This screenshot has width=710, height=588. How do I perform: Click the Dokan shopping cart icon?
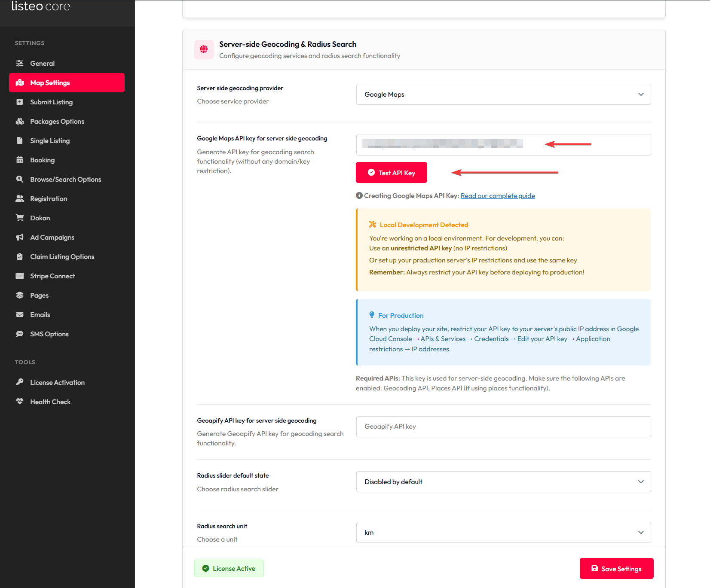20,218
